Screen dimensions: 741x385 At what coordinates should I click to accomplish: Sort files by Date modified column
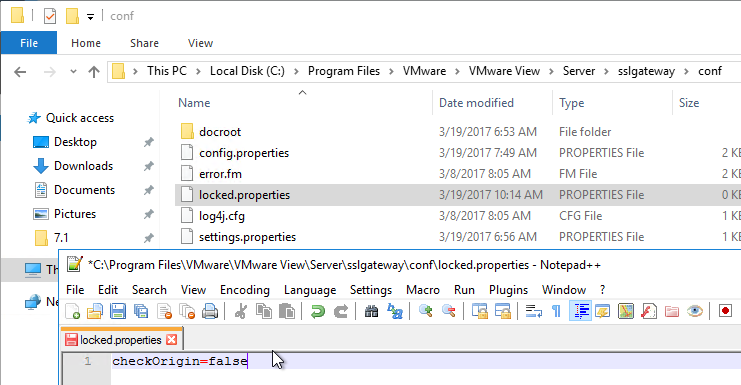point(476,103)
